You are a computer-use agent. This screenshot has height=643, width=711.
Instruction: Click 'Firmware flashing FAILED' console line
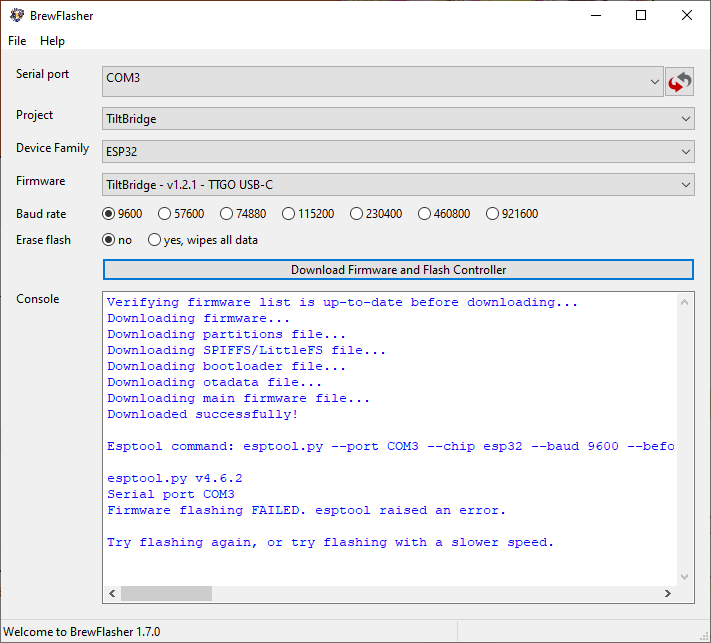[306, 510]
